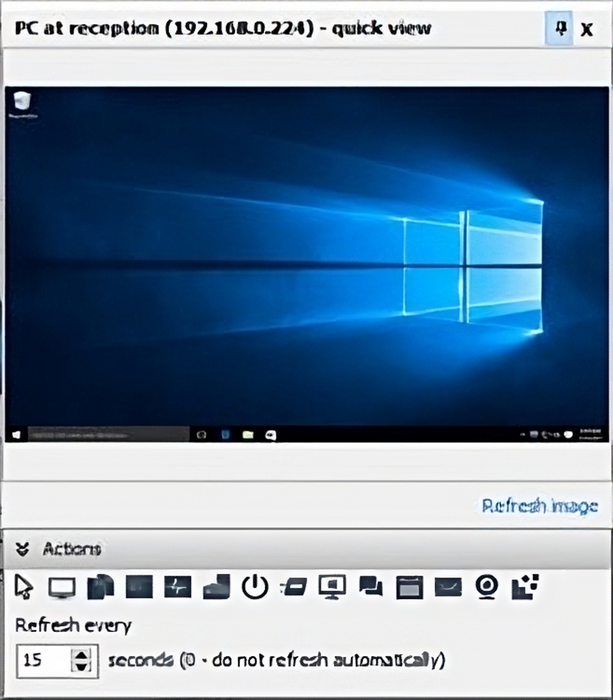
Task: Click the Task View icon in remote taskbar
Action: pyautogui.click(x=202, y=435)
